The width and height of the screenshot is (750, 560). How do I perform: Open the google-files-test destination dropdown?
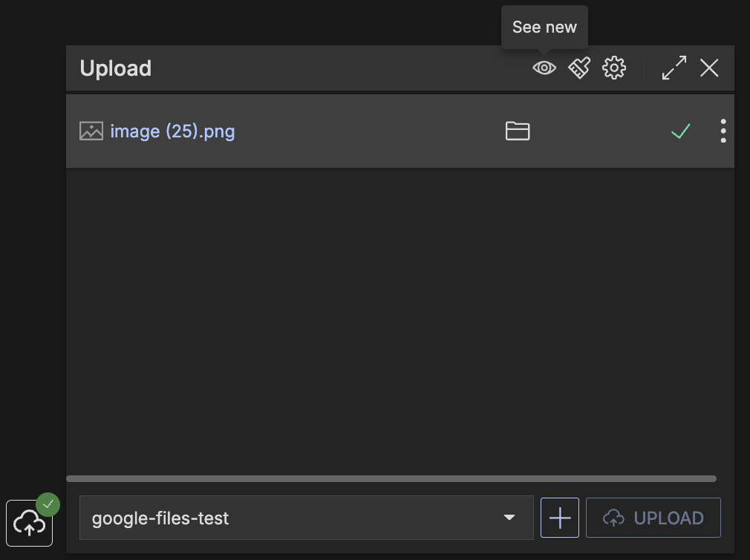click(297, 518)
